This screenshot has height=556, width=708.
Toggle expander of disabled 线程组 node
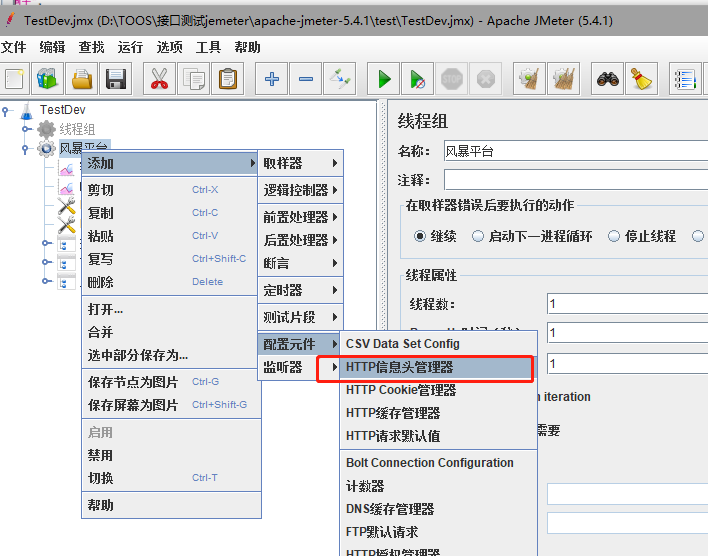[27, 129]
